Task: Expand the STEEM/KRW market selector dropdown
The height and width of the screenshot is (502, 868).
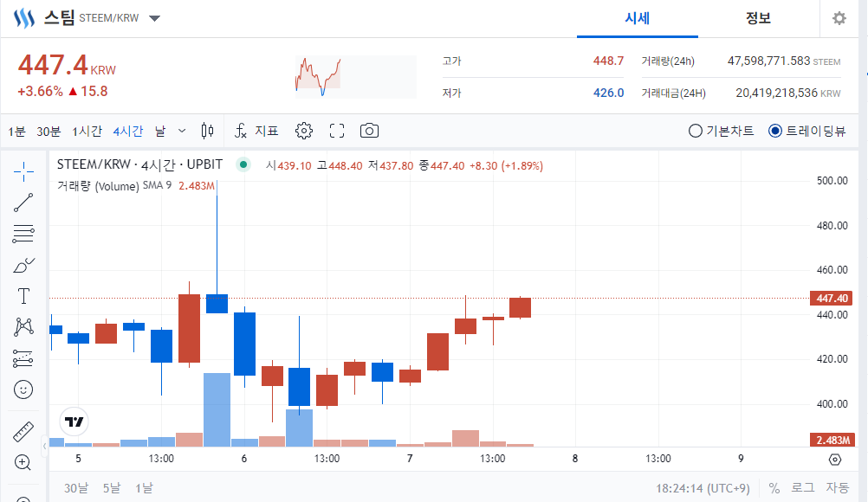Action: 154,18
